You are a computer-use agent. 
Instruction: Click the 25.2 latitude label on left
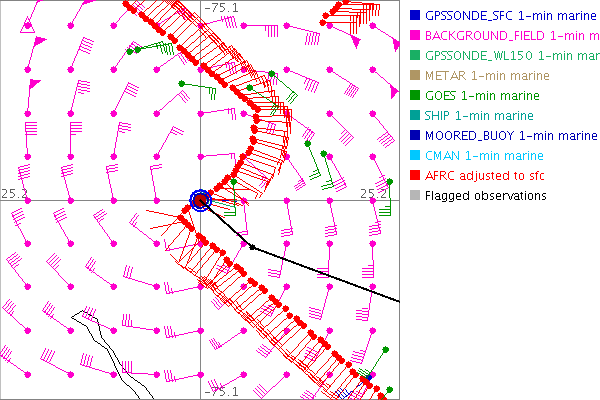tap(14, 192)
